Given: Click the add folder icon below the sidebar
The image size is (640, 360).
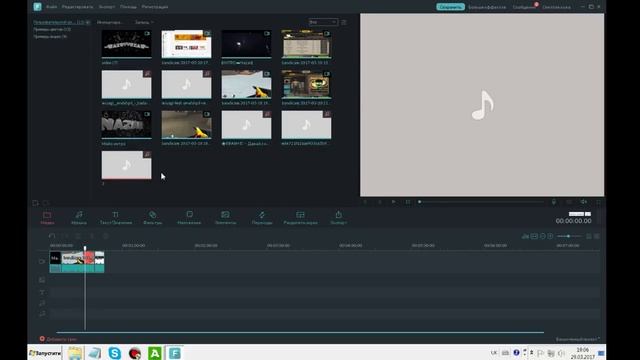Looking at the screenshot, I should pyautogui.click(x=36, y=203).
